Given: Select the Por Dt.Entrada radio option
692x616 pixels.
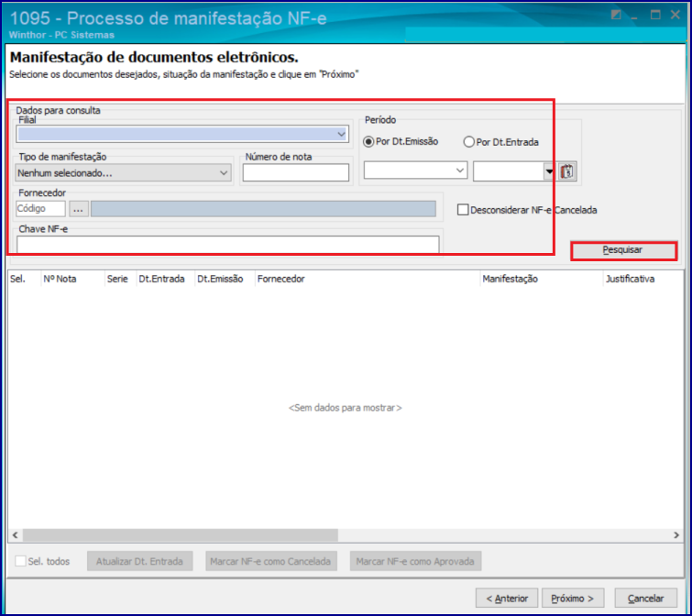Looking at the screenshot, I should point(468,142).
